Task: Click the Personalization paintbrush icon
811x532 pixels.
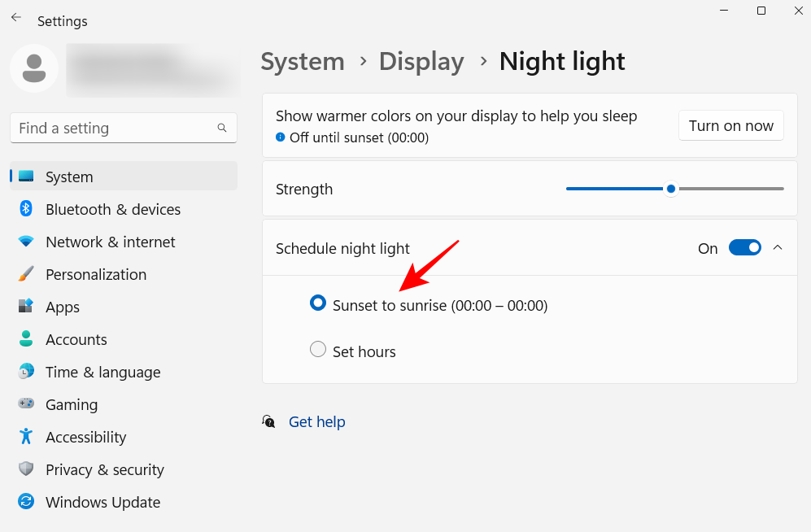Action: [25, 274]
